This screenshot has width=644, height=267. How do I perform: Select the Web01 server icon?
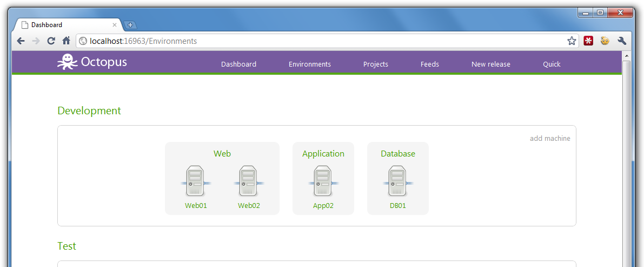(x=196, y=181)
